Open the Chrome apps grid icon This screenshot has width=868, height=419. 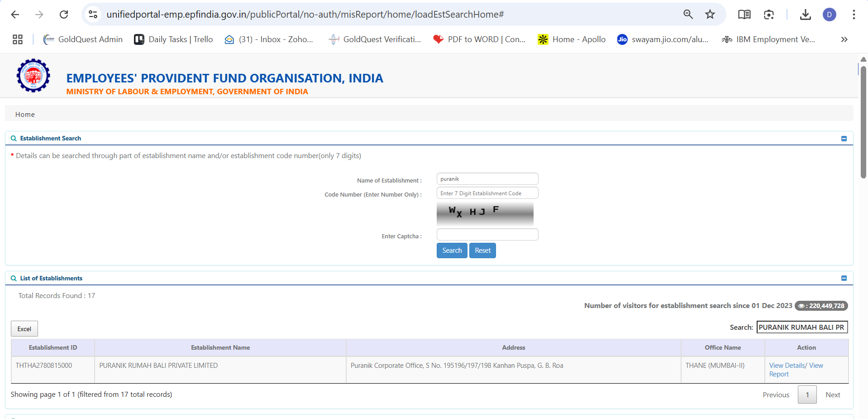click(x=18, y=39)
